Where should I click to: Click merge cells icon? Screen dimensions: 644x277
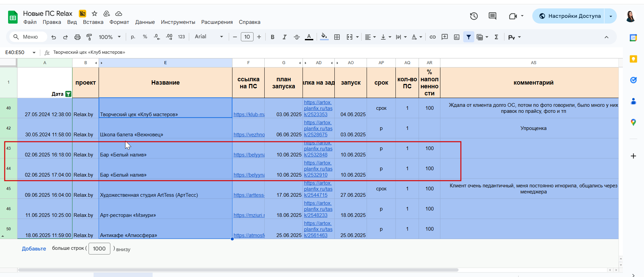point(350,37)
